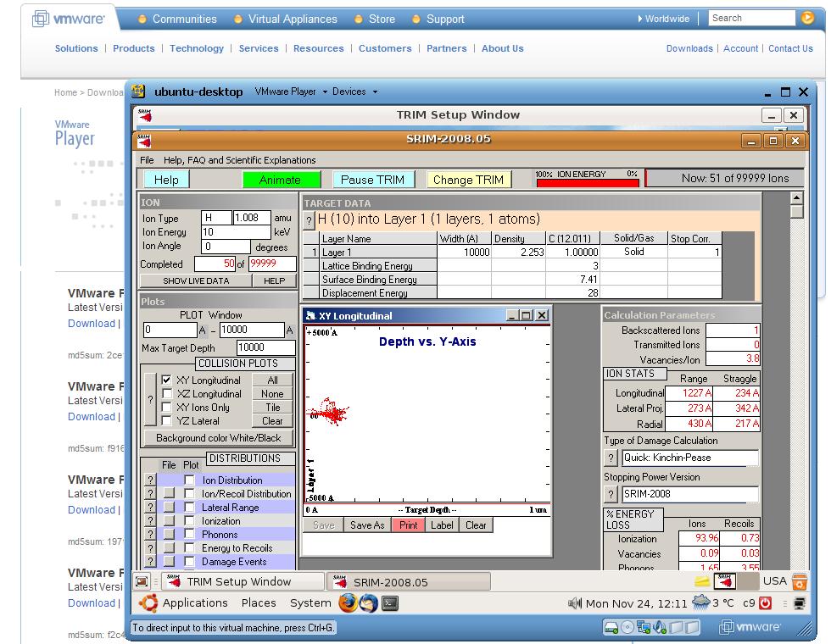This screenshot has height=644, width=831.
Task: Open the Places menu
Action: coord(259,602)
